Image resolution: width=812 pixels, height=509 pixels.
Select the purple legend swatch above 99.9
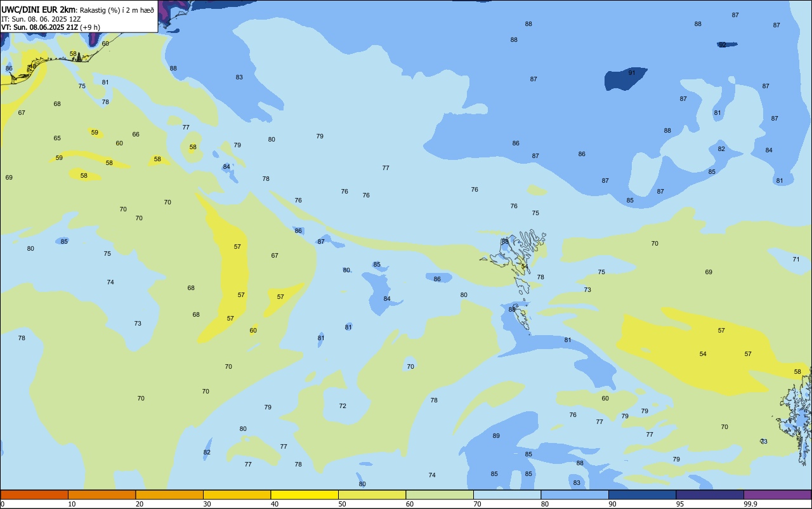(x=777, y=494)
